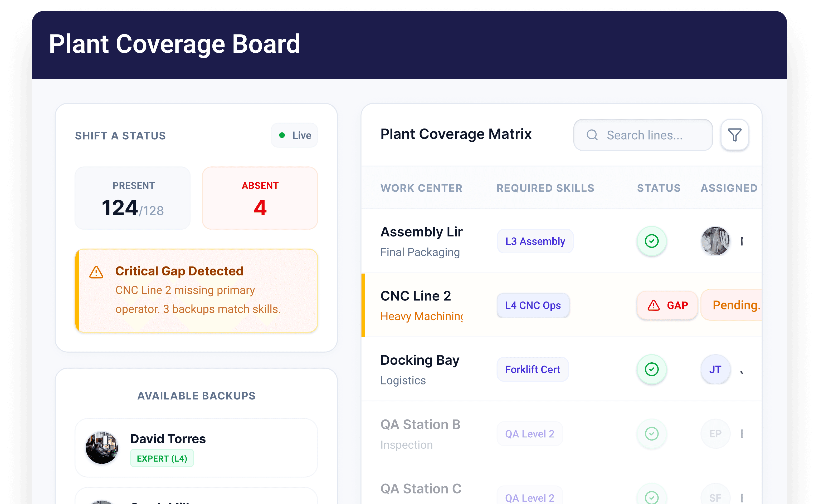The height and width of the screenshot is (504, 819).
Task: Open the Present 124/128 stat card
Action: click(x=133, y=198)
